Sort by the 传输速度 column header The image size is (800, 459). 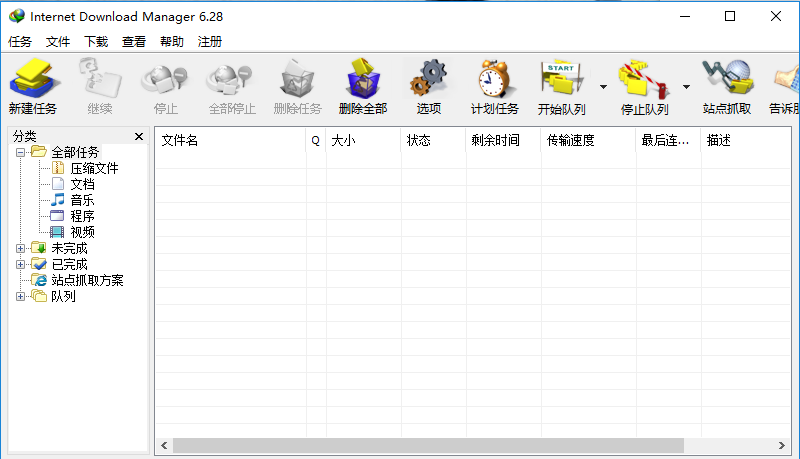(588, 140)
